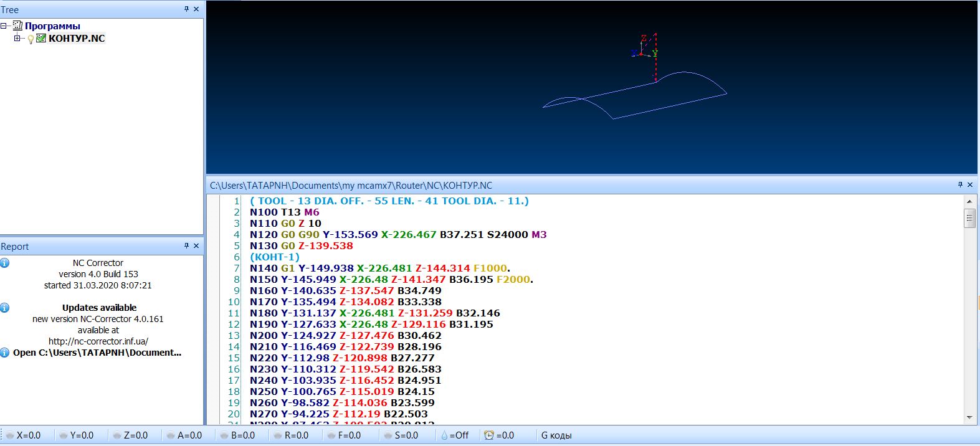Click the editor scrollbar down arrow
Viewport: 980px width, 446px height.
(969, 417)
